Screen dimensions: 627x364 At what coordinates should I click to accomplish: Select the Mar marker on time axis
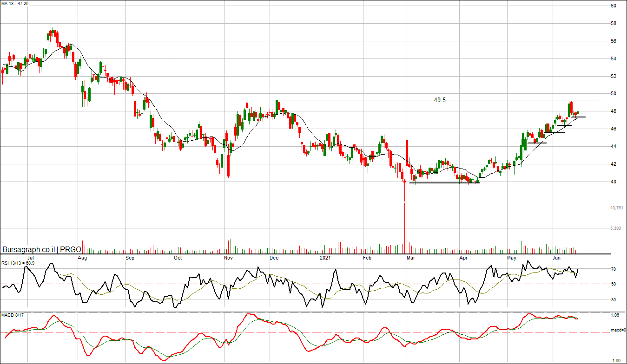point(410,257)
